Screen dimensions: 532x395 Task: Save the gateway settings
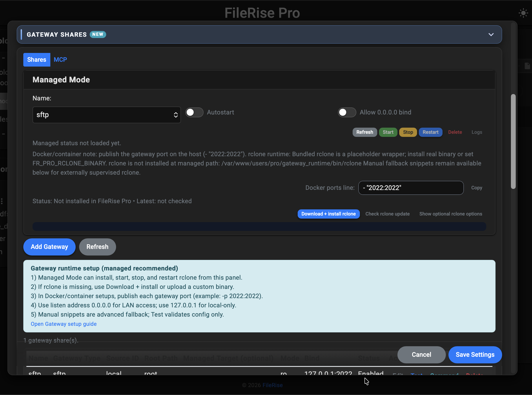(475, 355)
